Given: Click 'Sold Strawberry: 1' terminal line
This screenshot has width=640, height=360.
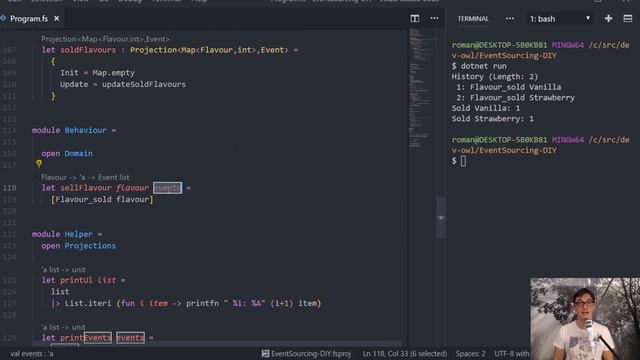Looking at the screenshot, I should 493,119.
